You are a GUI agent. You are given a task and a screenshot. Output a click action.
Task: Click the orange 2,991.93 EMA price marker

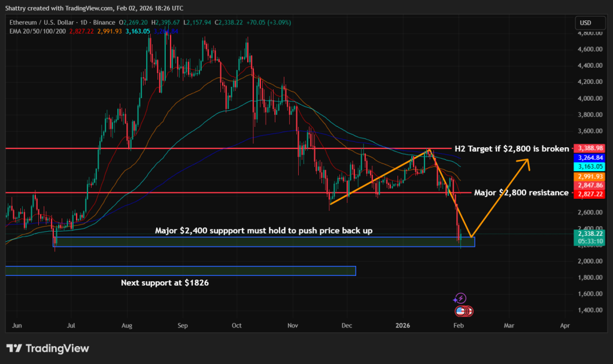coord(588,176)
